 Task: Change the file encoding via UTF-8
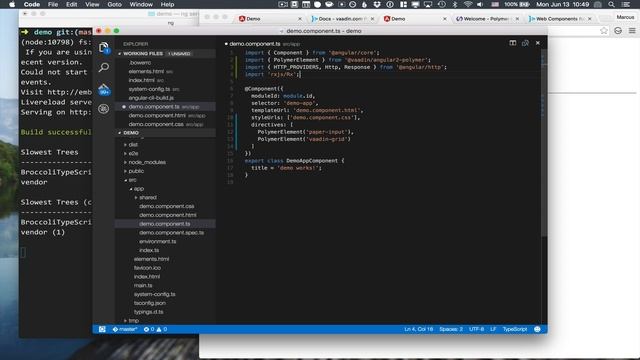click(x=476, y=329)
